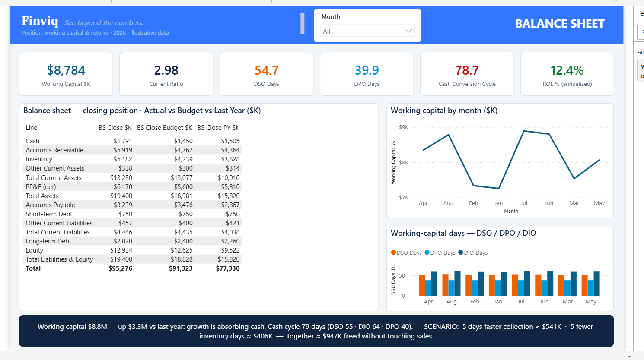Click the working capital scenario narrative box
The height and width of the screenshot is (360, 644).
pos(316,331)
